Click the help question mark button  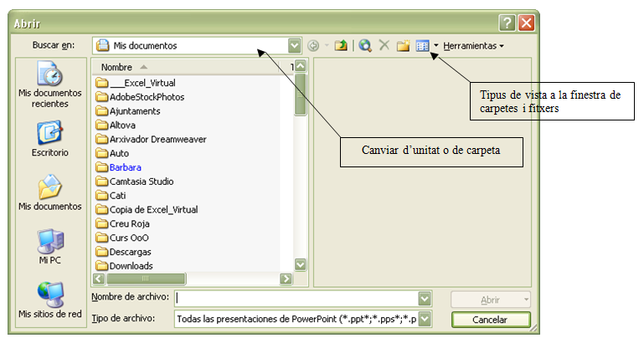tap(507, 23)
